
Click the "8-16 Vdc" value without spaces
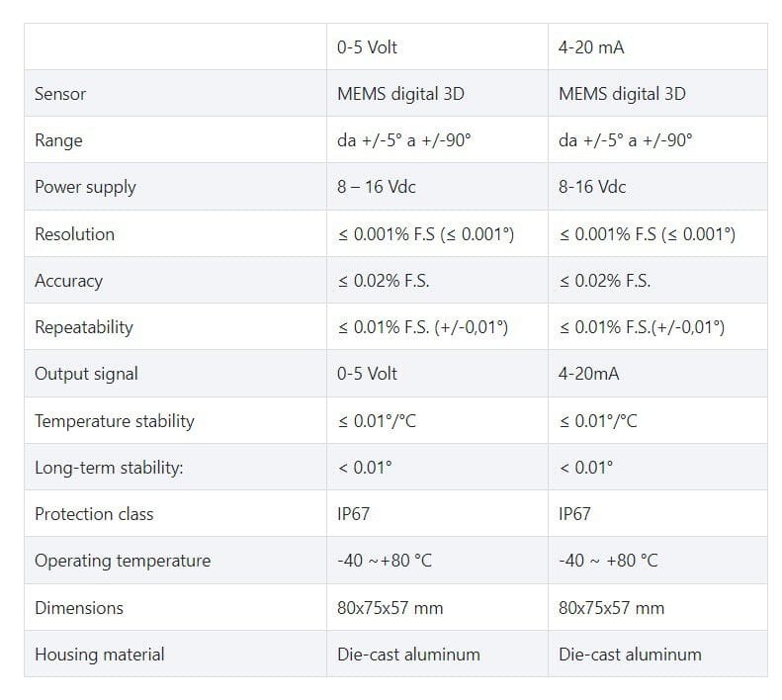tap(592, 187)
